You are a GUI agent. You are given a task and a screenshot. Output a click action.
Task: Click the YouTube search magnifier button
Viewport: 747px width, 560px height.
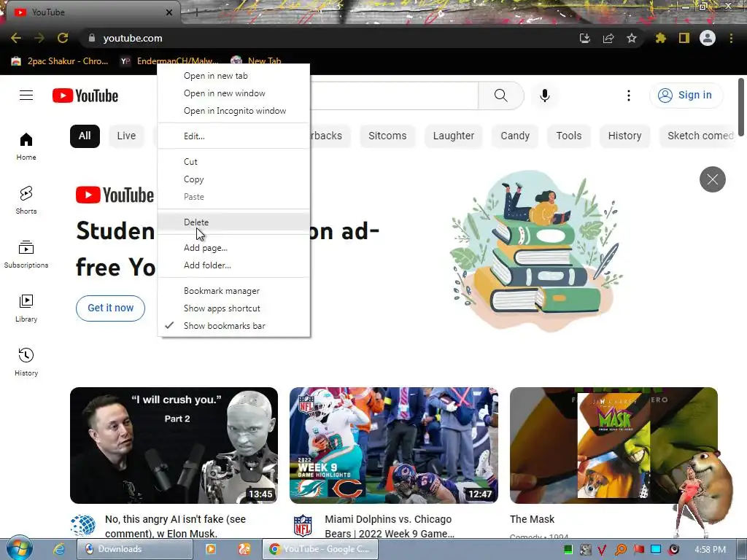pyautogui.click(x=500, y=96)
